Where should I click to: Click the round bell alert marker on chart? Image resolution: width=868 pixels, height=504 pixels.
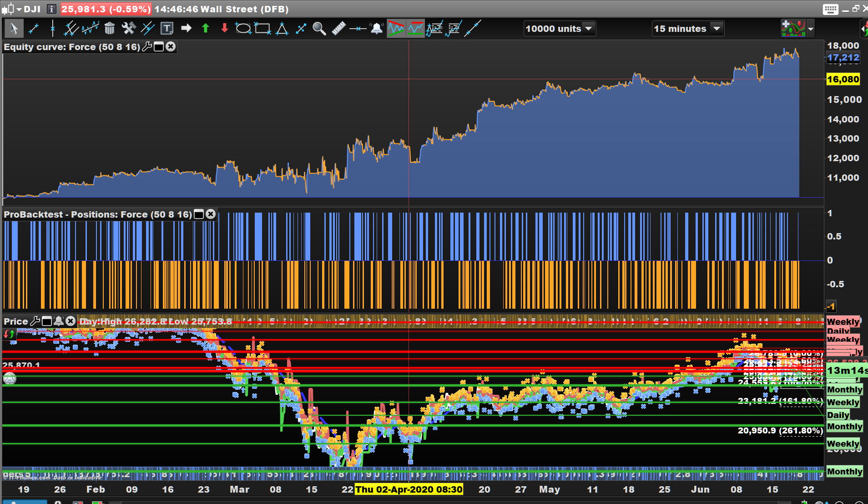(10, 378)
